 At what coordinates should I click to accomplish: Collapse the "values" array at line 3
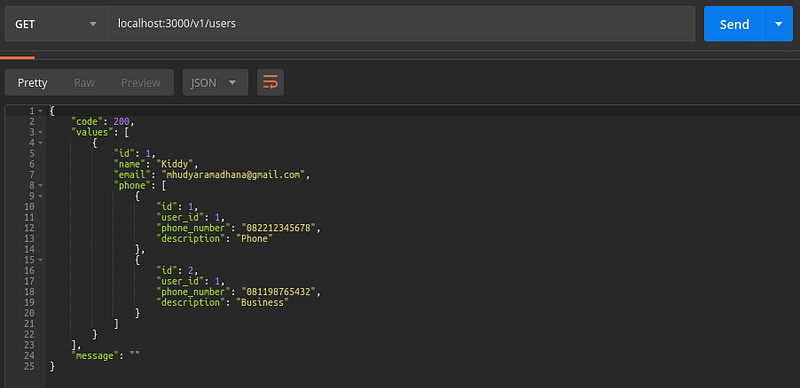pyautogui.click(x=40, y=132)
